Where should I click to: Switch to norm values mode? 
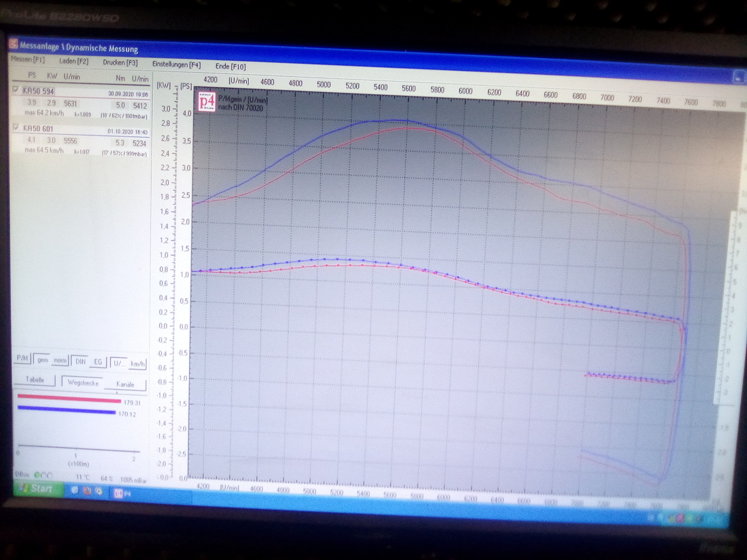pos(60,361)
